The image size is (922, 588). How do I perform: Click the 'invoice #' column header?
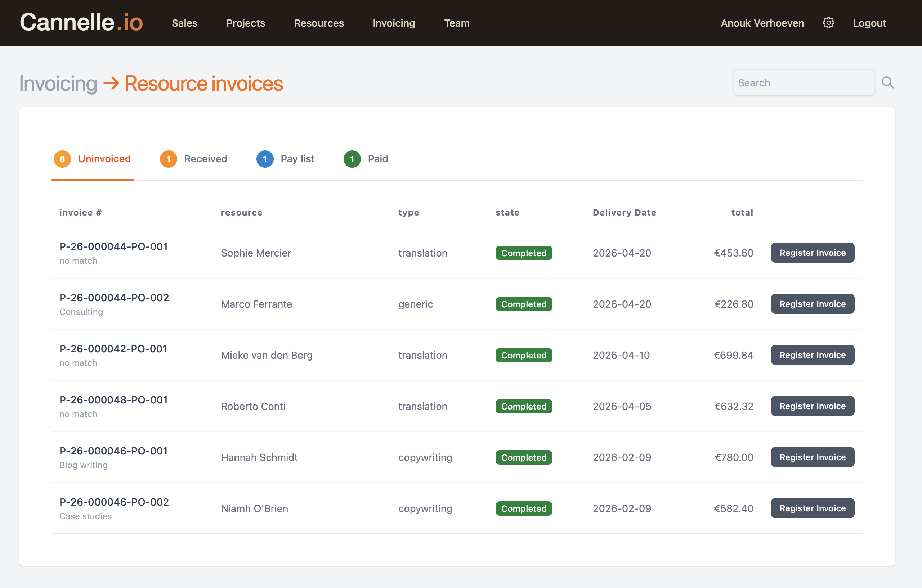point(80,212)
